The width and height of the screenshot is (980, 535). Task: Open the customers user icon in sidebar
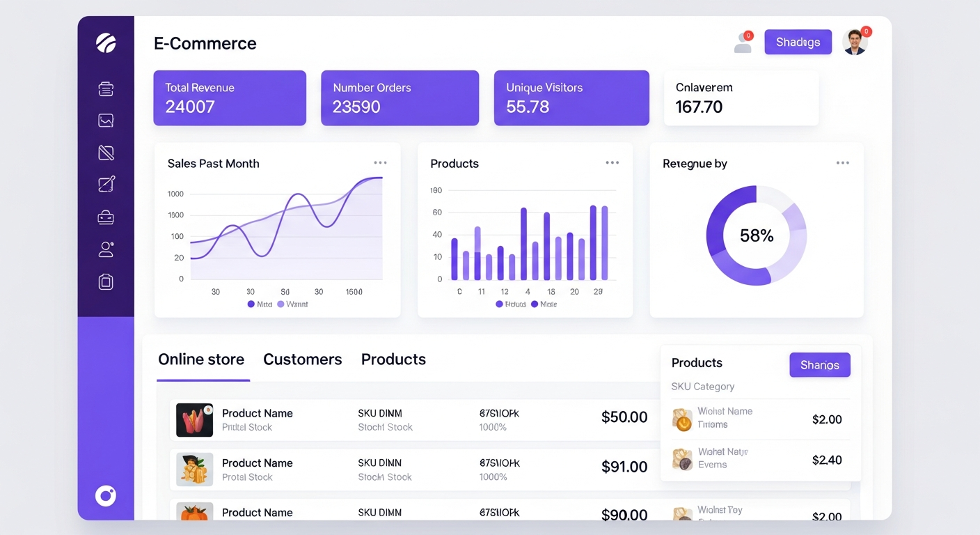tap(106, 249)
